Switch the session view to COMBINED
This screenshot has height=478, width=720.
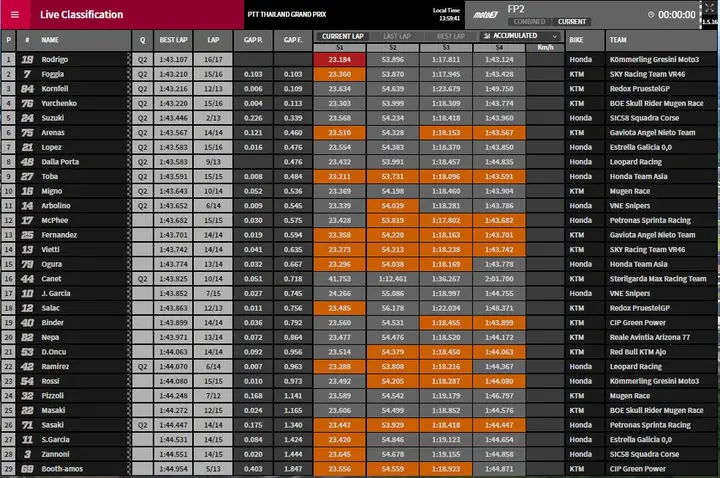coord(529,22)
